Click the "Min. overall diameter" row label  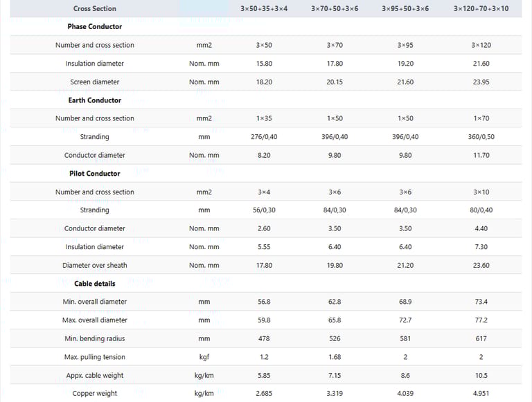point(95,302)
